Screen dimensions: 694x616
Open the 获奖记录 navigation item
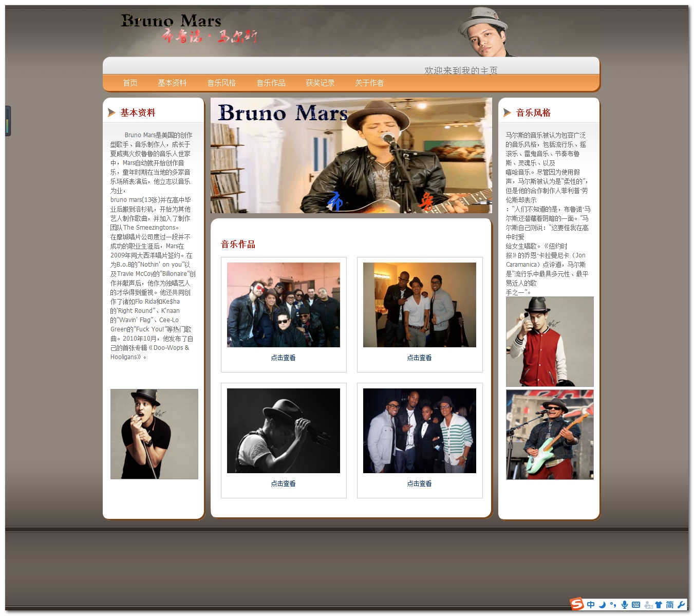pos(320,83)
